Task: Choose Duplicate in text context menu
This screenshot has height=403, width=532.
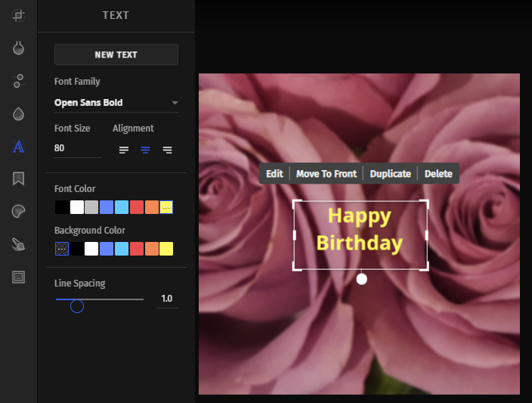Action: [390, 174]
